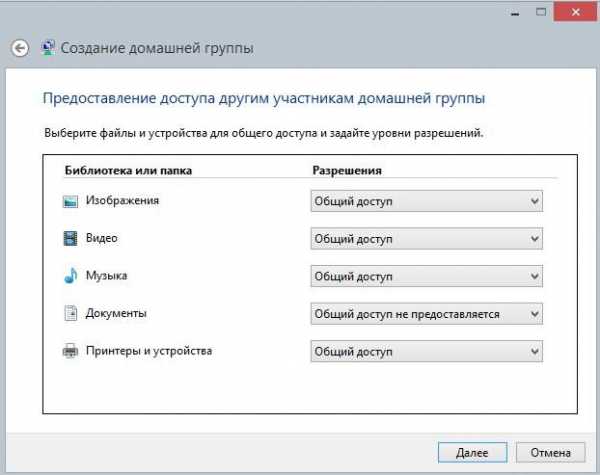
Task: Click the Видео filmstrip icon
Action: pos(70,238)
